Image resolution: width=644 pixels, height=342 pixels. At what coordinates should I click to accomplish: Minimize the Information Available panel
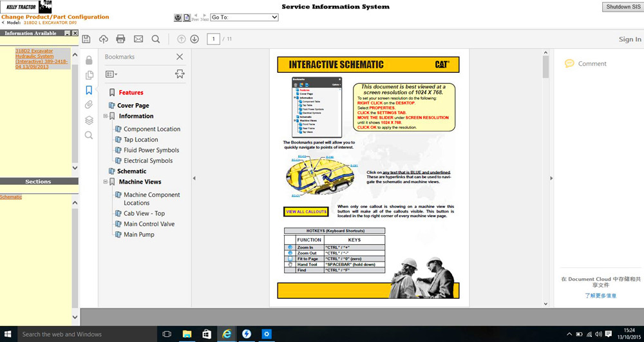click(x=68, y=33)
